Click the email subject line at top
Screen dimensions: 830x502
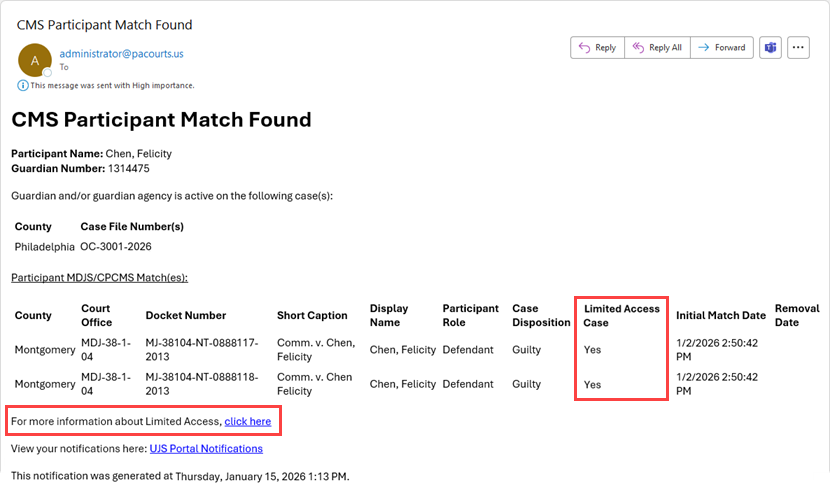[x=105, y=24]
